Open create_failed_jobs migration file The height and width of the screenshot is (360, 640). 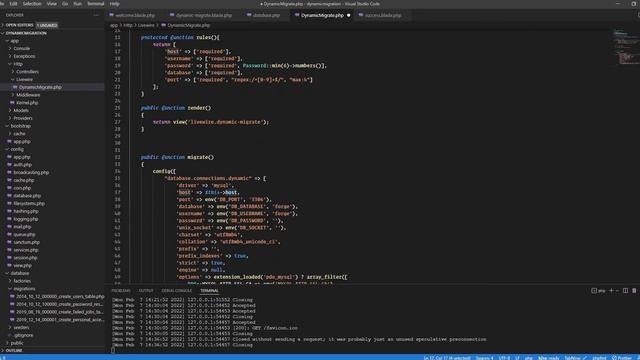coord(60,312)
